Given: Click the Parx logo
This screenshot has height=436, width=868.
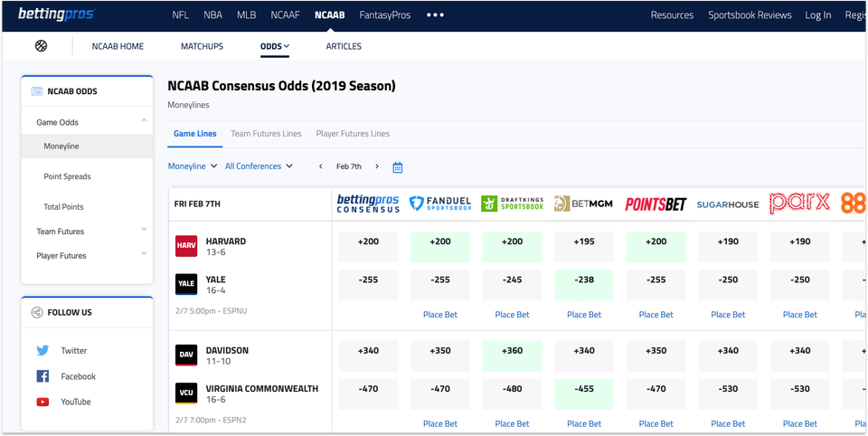Looking at the screenshot, I should [x=800, y=204].
